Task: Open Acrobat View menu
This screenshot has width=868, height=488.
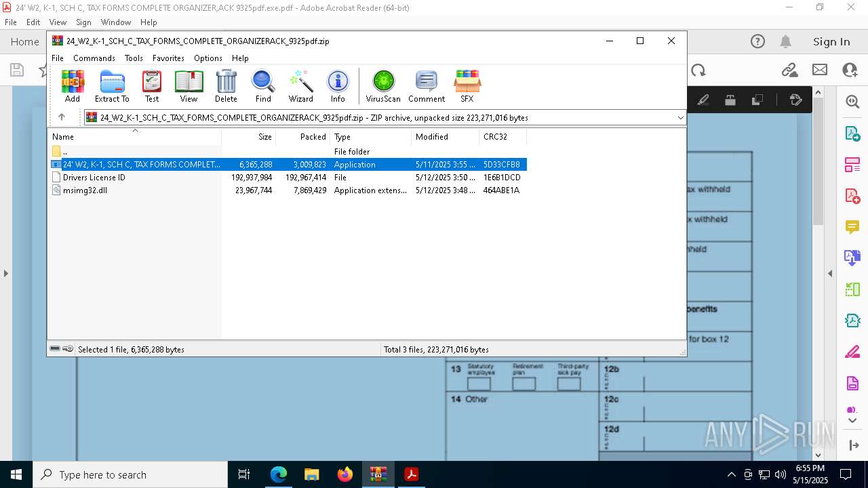Action: pyautogui.click(x=58, y=22)
